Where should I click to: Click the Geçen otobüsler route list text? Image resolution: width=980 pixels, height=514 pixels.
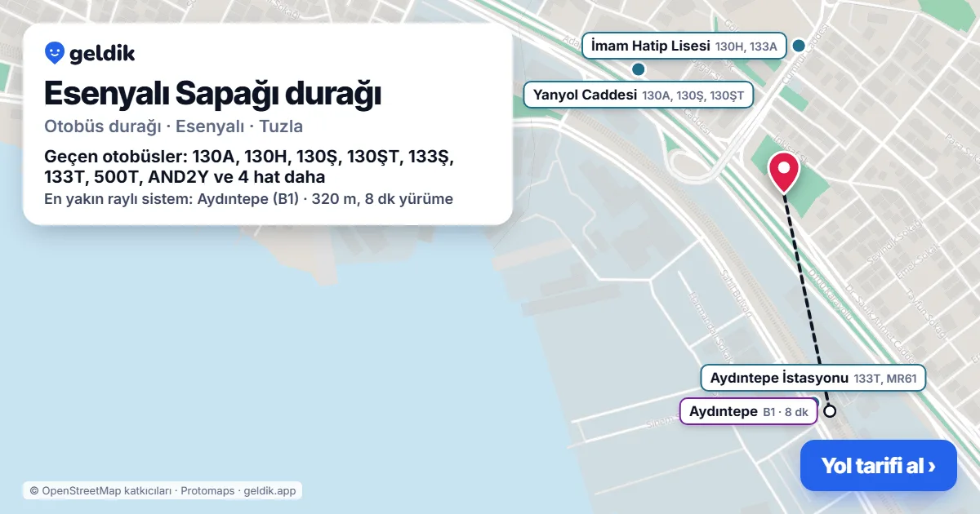click(249, 166)
